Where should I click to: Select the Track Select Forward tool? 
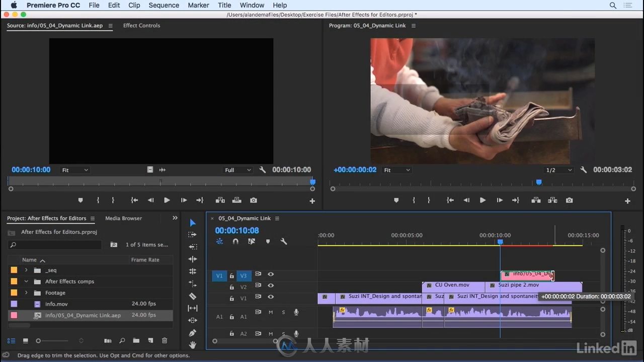pos(192,235)
